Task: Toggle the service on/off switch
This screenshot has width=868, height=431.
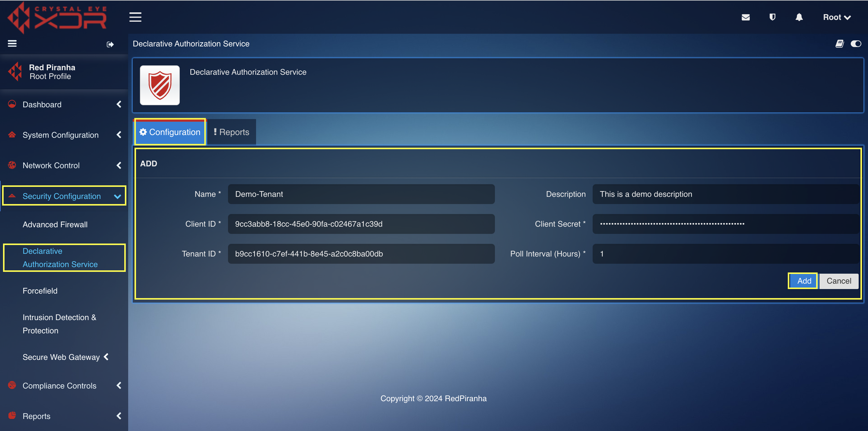Action: coord(856,44)
